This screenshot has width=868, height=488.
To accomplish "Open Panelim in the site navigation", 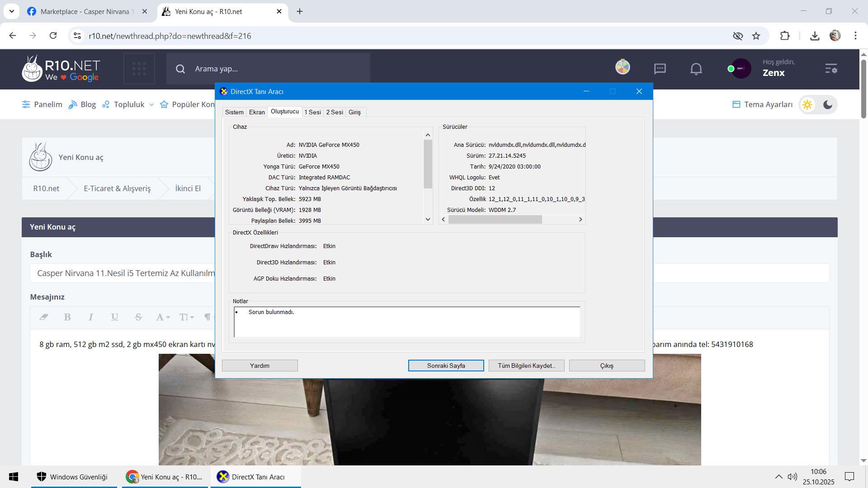I will [x=42, y=105].
